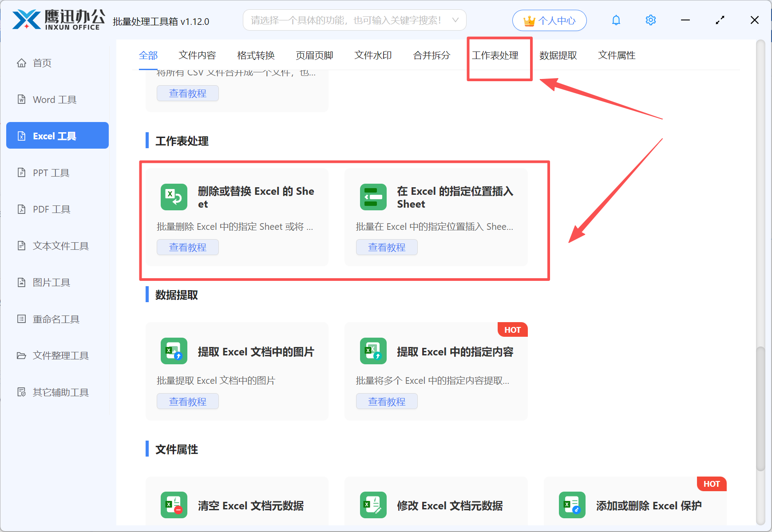Open settings via the gear icon

pyautogui.click(x=650, y=20)
